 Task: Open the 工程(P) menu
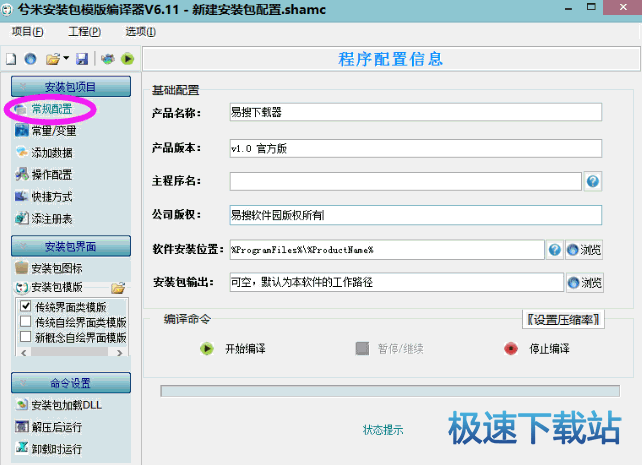[x=85, y=32]
